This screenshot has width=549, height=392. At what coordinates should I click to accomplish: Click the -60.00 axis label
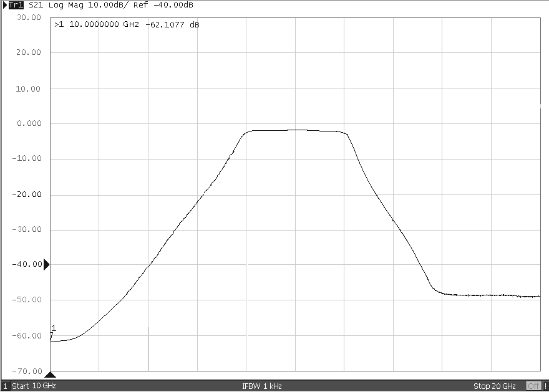pyautogui.click(x=27, y=336)
